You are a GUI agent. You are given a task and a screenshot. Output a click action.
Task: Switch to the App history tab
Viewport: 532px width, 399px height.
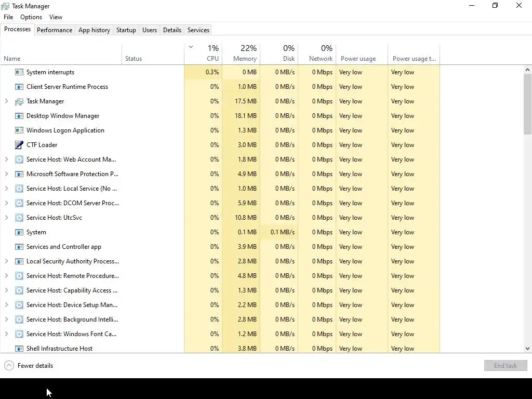click(x=95, y=30)
